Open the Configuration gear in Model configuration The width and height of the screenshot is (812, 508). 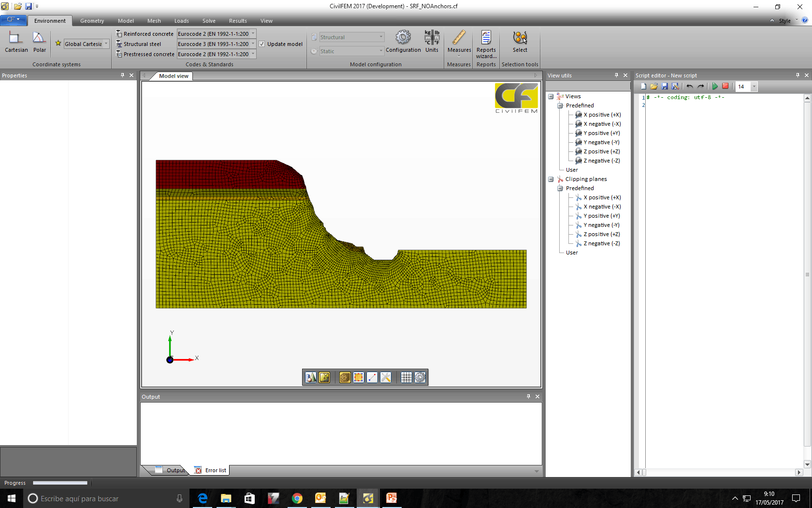click(x=403, y=38)
